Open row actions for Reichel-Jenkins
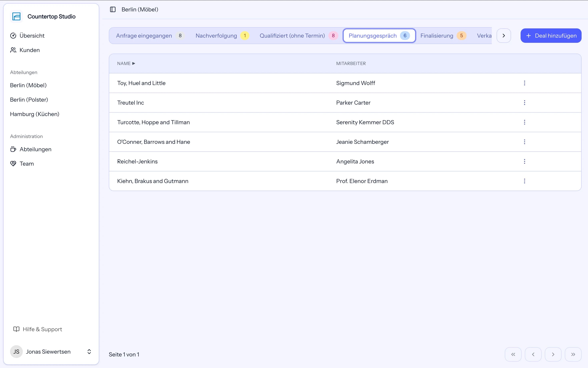Image resolution: width=588 pixels, height=368 pixels. [524, 161]
